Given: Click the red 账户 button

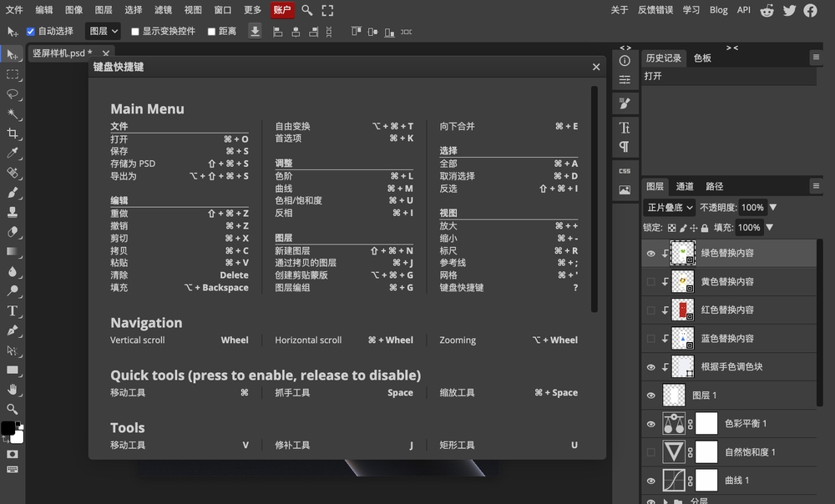Looking at the screenshot, I should point(282,10).
